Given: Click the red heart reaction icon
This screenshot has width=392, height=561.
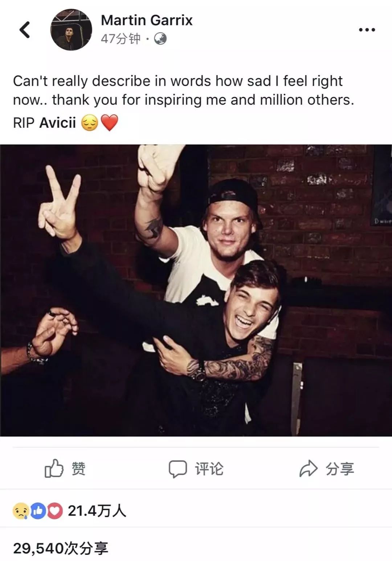Looking at the screenshot, I should coord(55,511).
